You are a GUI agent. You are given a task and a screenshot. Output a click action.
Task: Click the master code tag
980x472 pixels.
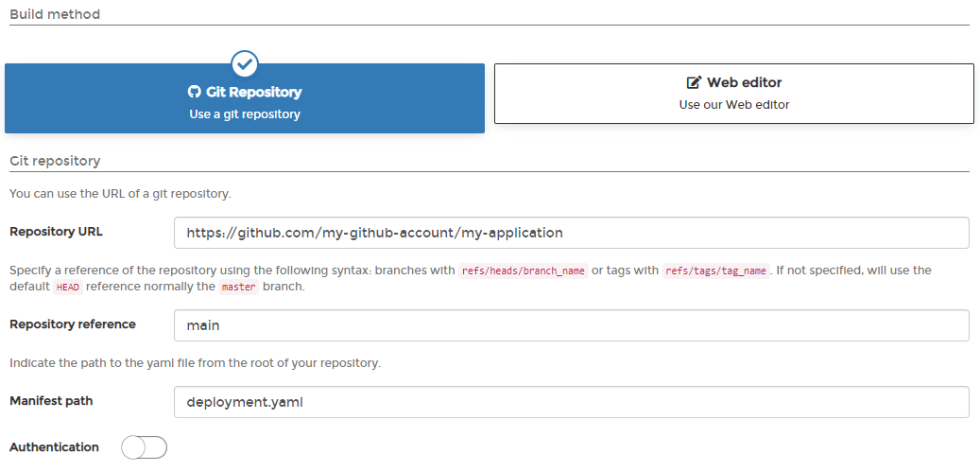point(239,288)
